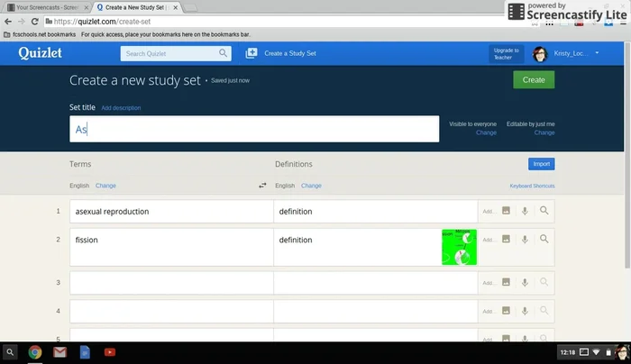631x364 pixels.
Task: Click the microphone icon in row 2
Action: (524, 240)
